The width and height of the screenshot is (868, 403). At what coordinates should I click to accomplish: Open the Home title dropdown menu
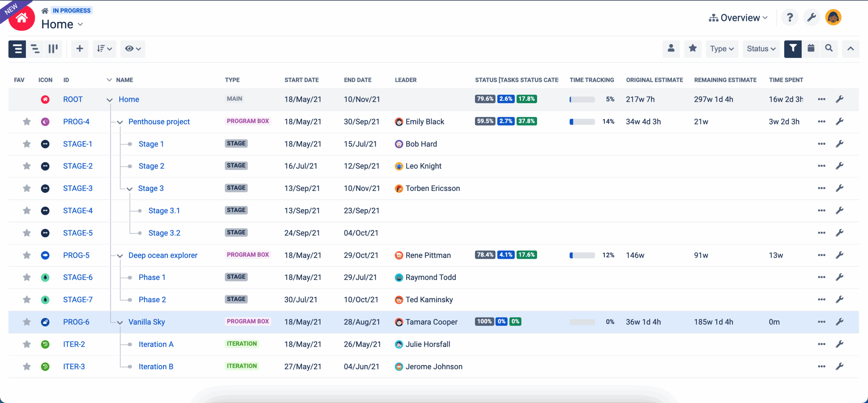80,24
